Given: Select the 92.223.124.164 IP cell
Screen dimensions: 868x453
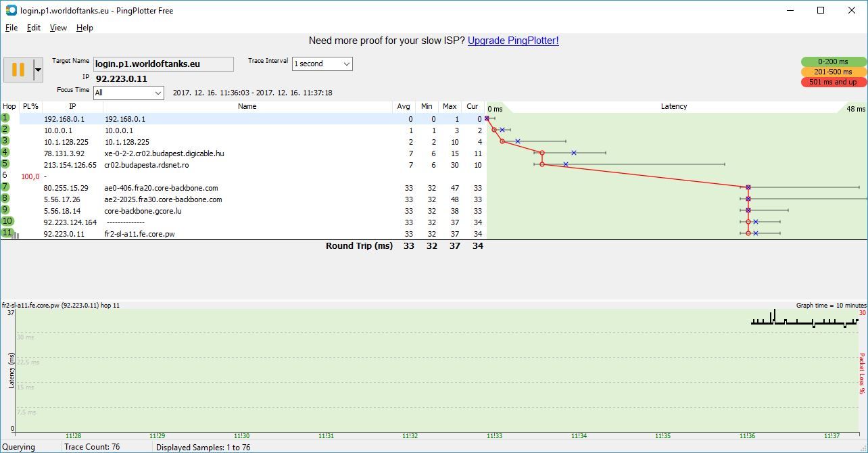Looking at the screenshot, I should pos(70,222).
